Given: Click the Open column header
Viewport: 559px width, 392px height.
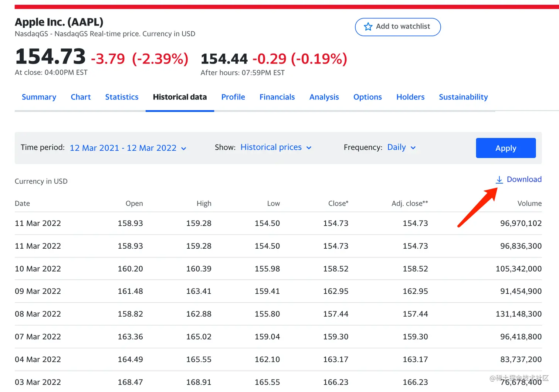Looking at the screenshot, I should 134,203.
